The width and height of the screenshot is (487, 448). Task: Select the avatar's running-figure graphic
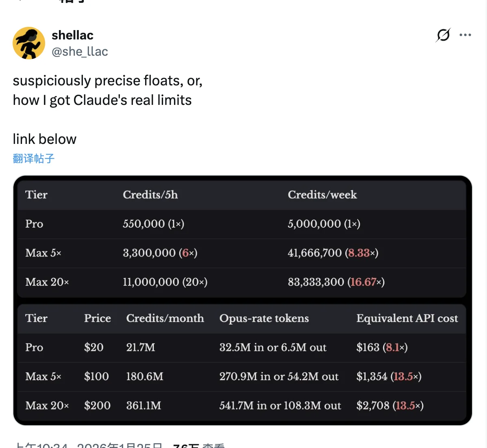(x=29, y=43)
